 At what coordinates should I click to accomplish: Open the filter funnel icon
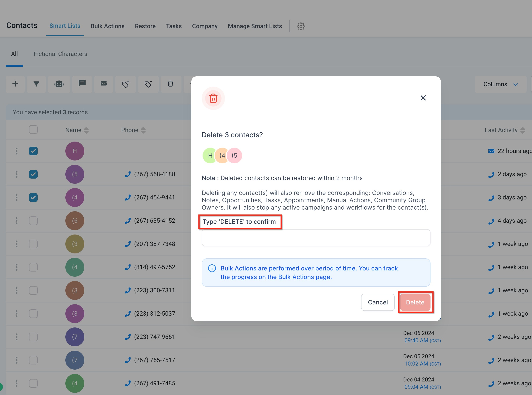[36, 84]
